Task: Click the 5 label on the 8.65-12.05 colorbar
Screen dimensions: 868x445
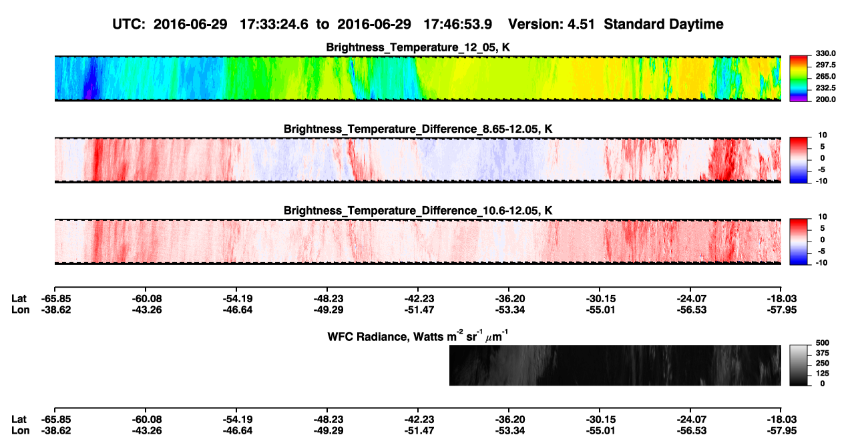Action: click(x=823, y=146)
